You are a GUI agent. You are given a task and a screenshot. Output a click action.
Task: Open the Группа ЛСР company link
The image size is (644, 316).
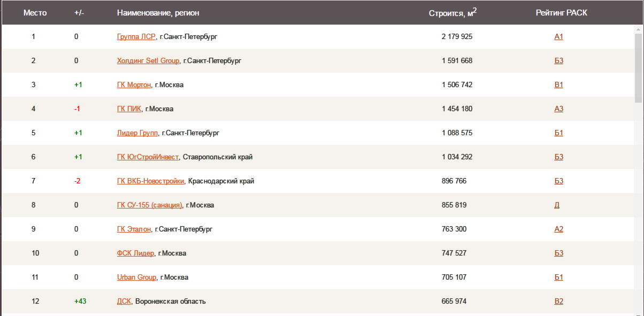[136, 37]
